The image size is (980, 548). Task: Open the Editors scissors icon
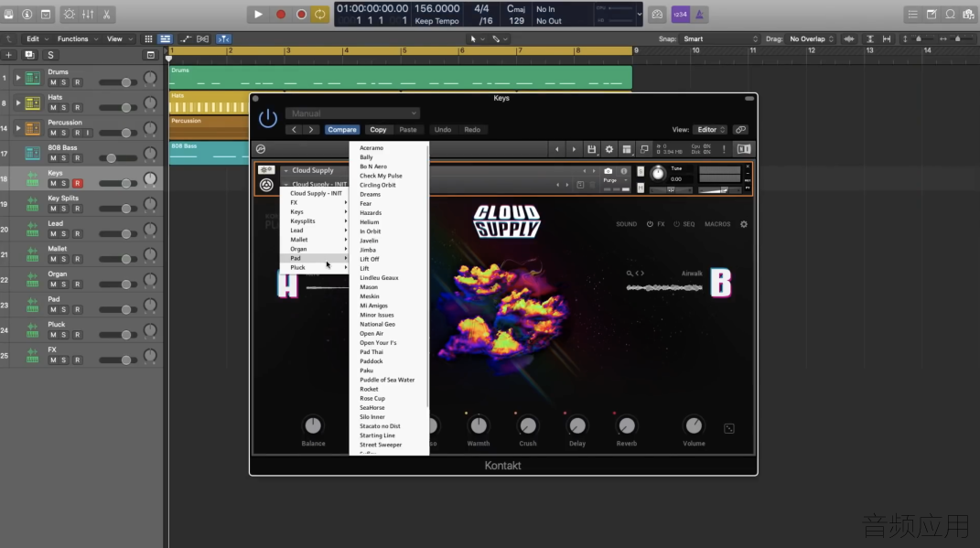(107, 15)
